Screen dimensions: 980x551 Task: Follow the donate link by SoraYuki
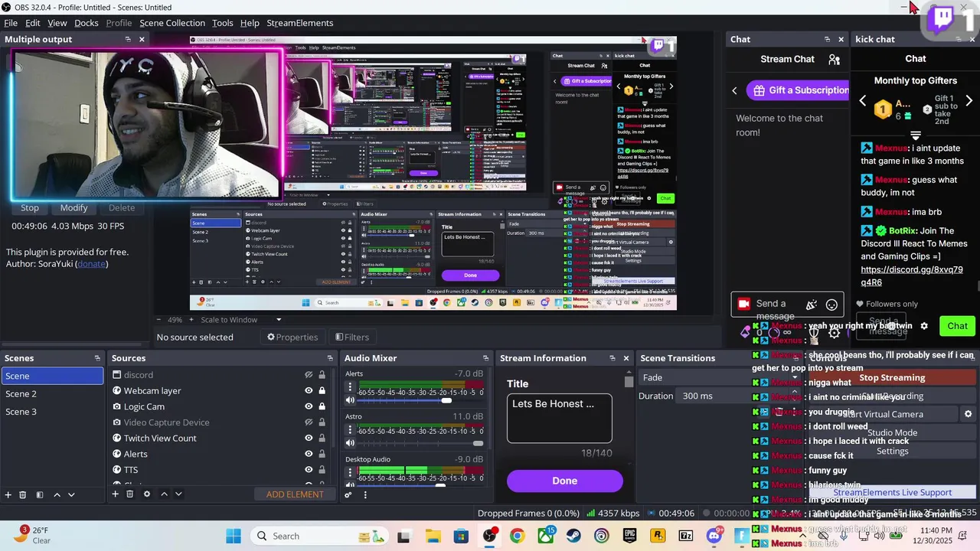click(91, 264)
